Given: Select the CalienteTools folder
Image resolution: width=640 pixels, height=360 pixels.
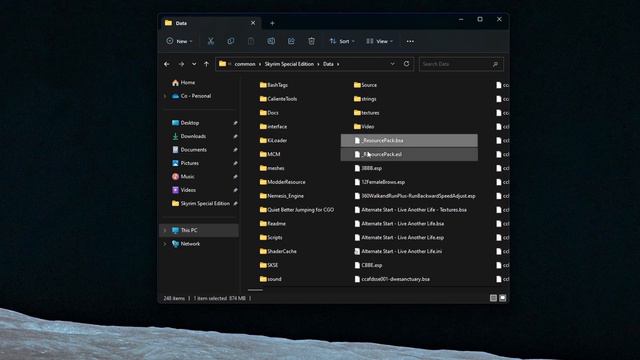Looking at the screenshot, I should [x=278, y=99].
